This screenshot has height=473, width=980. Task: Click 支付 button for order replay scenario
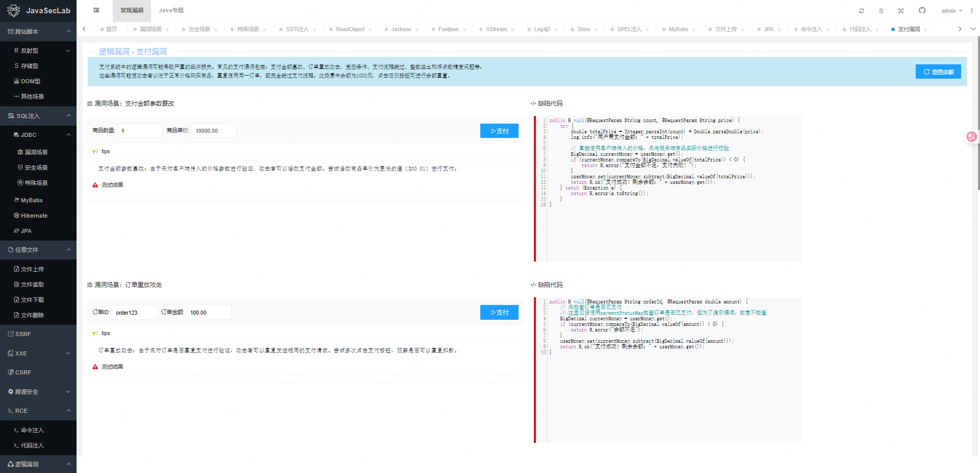[499, 313]
